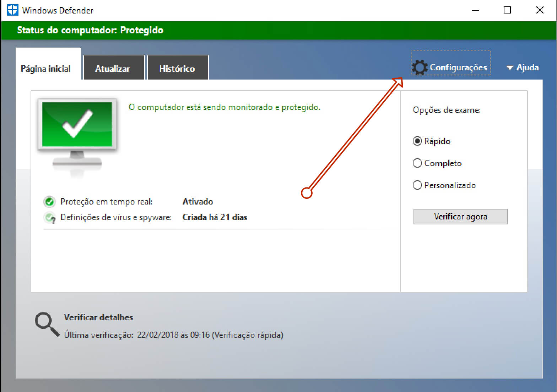This screenshot has height=392, width=557.
Task: Click 'Opções de exame:' label
Action: pos(447,110)
